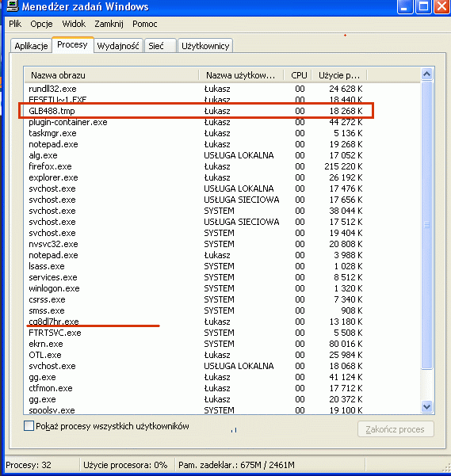
Task: Sort by Użycie p... column header
Action: point(339,75)
